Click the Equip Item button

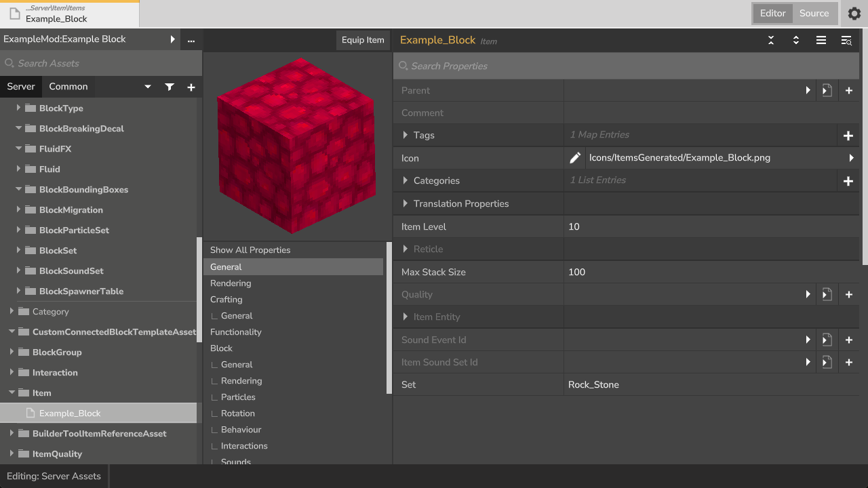pyautogui.click(x=363, y=40)
